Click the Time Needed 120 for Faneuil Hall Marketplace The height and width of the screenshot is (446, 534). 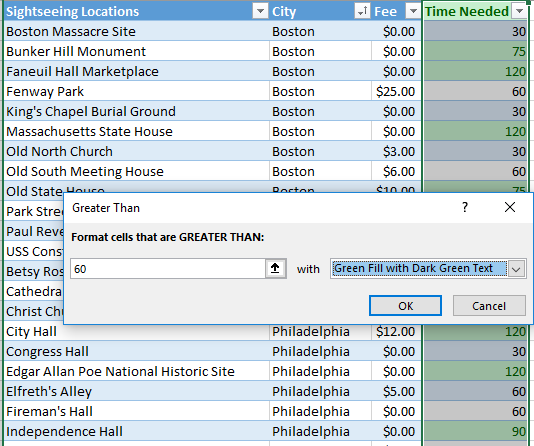[x=475, y=71]
